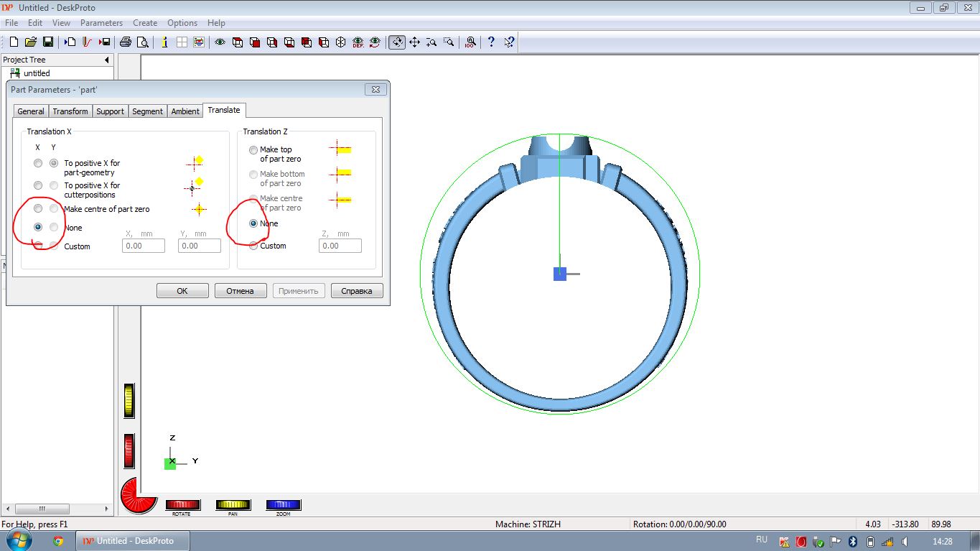
Task: Collapse the Project Tree panel arrow
Action: tap(107, 60)
